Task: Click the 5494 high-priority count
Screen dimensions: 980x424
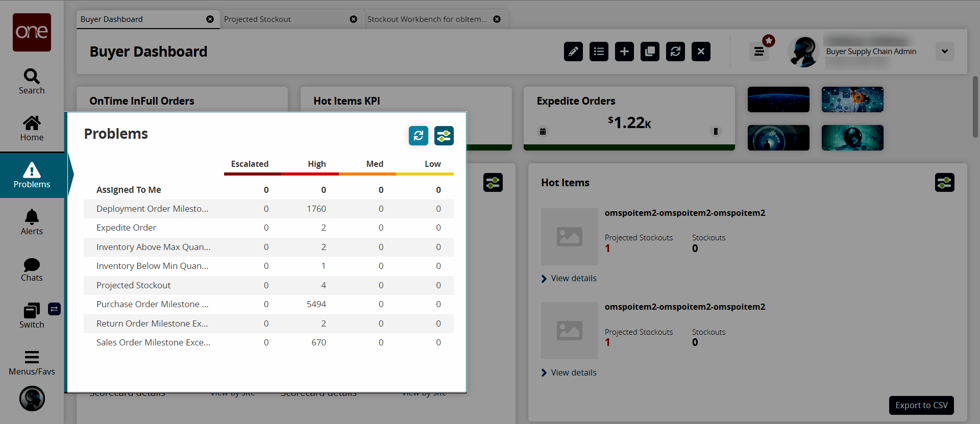Action: click(316, 304)
